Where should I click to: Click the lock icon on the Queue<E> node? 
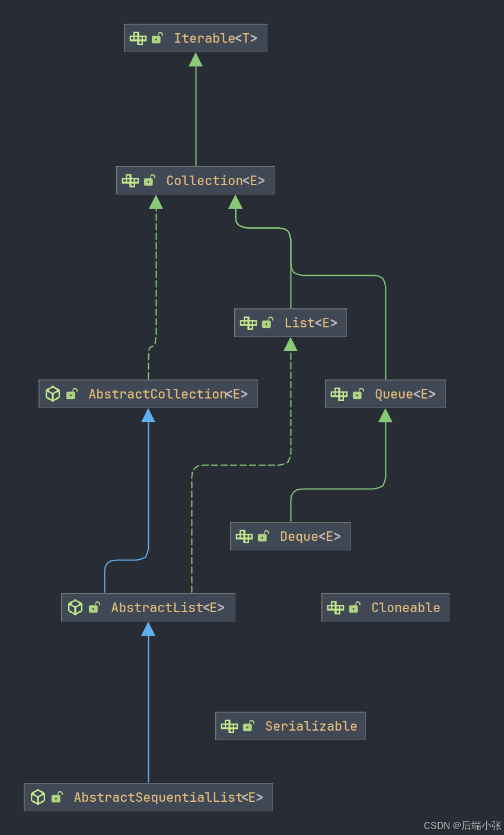click(358, 394)
